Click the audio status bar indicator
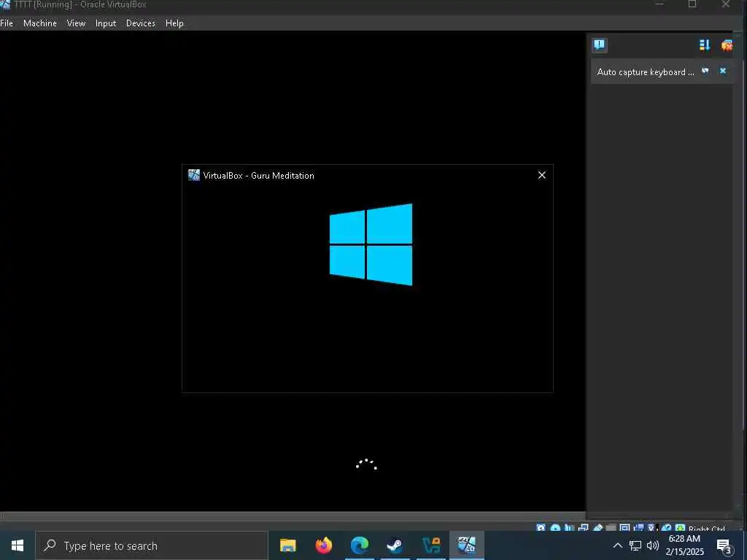This screenshot has width=747, height=560. click(x=569, y=528)
